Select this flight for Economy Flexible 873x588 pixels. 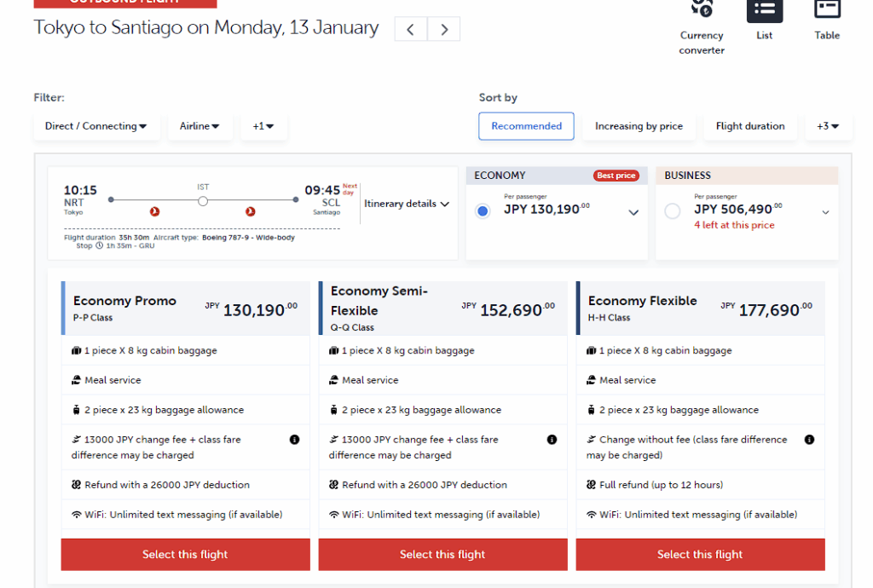700,554
